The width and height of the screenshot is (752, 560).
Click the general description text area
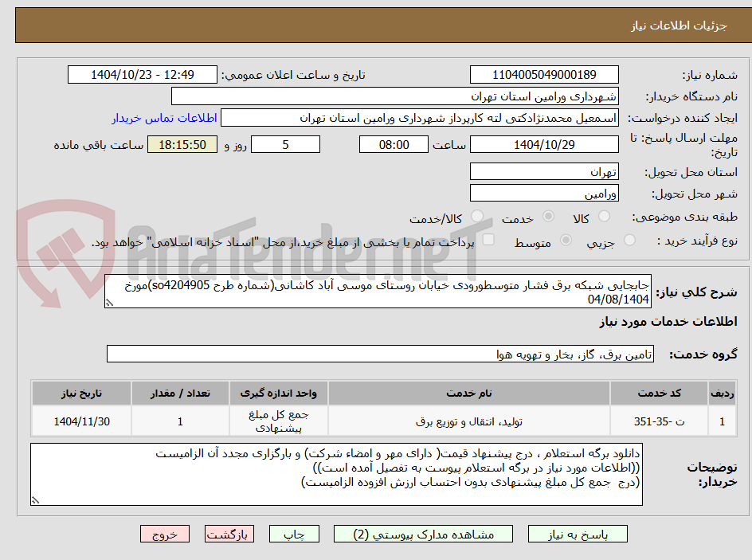[x=378, y=292]
